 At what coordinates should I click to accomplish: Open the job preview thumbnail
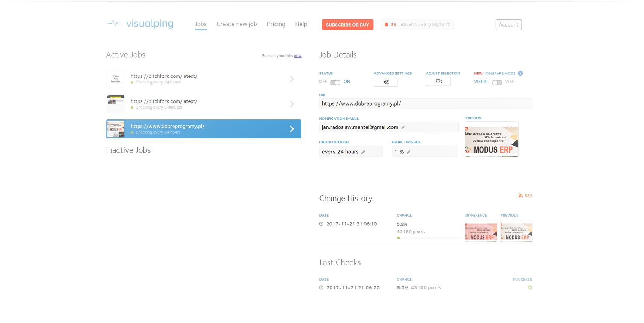point(492,139)
